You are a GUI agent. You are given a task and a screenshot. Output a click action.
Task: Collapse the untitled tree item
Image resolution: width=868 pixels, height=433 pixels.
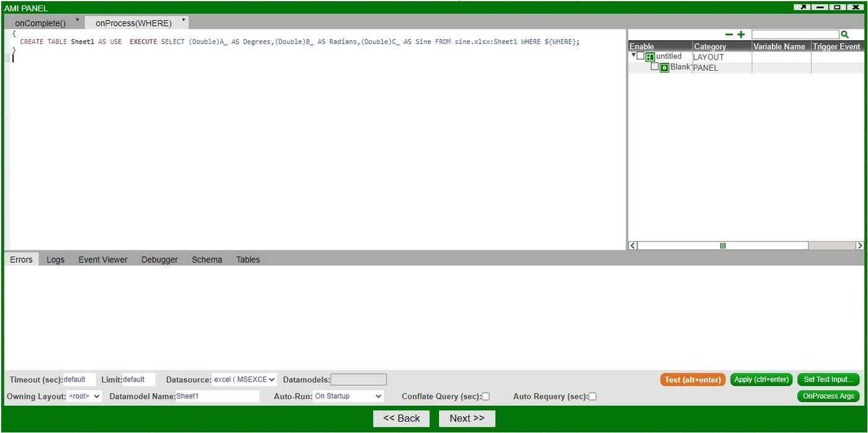634,55
